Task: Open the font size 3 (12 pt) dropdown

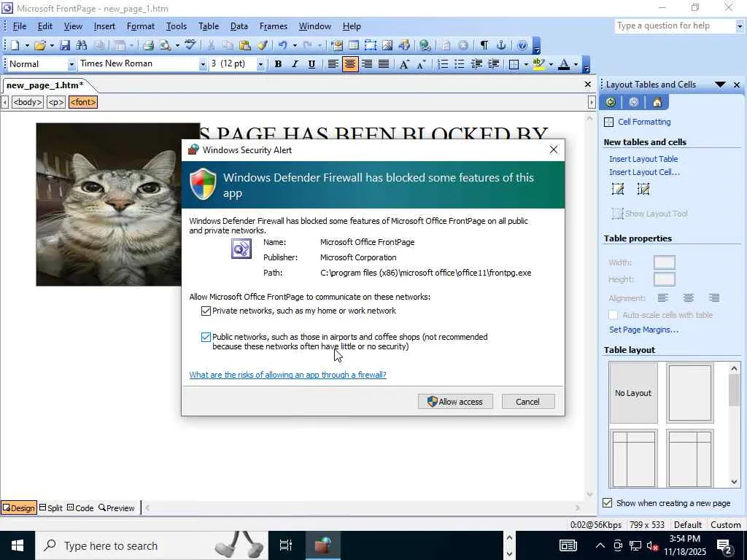Action: (260, 64)
